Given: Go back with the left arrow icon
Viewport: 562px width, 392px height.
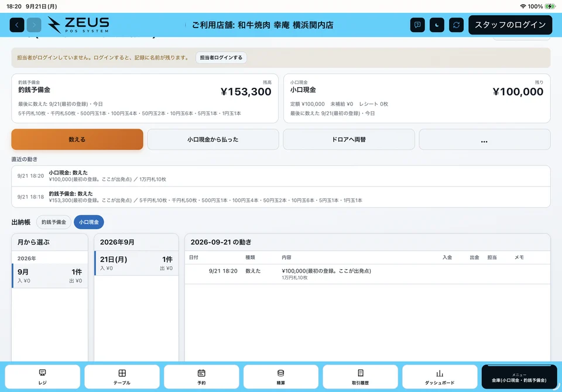Looking at the screenshot, I should pyautogui.click(x=17, y=25).
